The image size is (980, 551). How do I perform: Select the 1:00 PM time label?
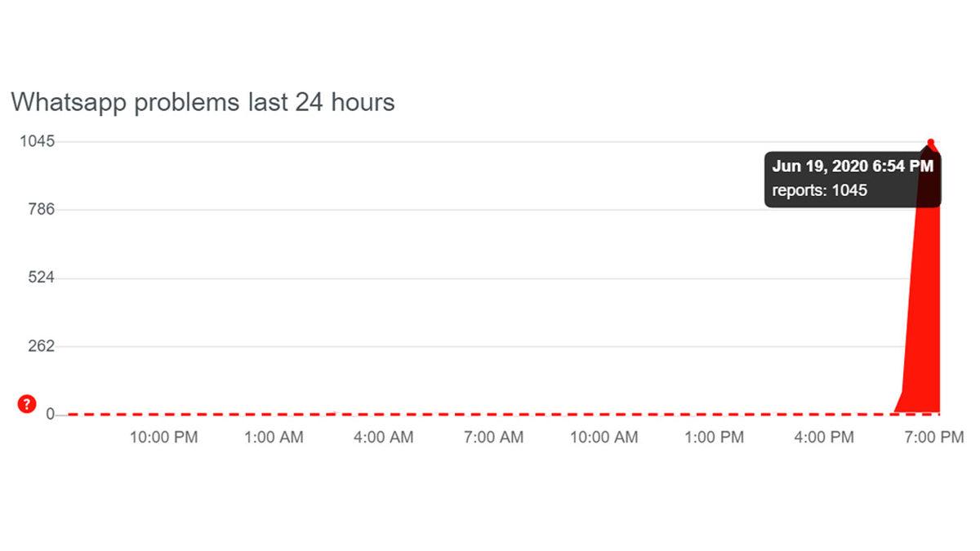[714, 438]
